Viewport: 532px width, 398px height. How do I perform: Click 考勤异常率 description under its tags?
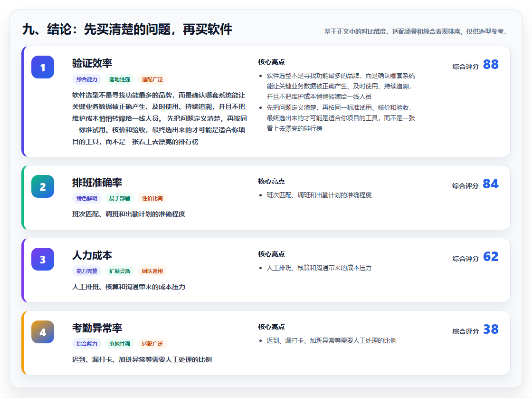pyautogui.click(x=142, y=359)
